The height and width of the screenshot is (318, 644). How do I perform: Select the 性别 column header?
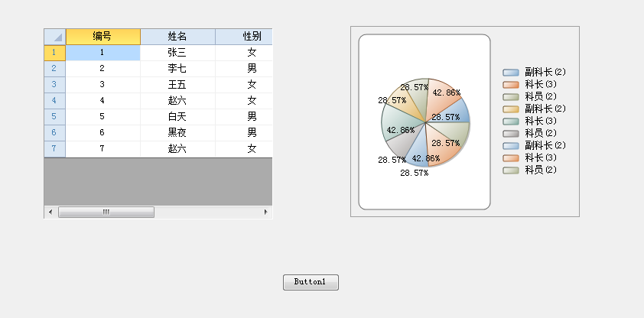click(x=244, y=37)
